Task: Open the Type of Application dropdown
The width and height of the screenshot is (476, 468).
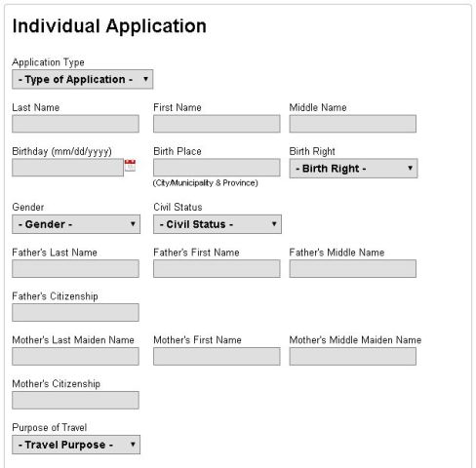Action: point(83,79)
